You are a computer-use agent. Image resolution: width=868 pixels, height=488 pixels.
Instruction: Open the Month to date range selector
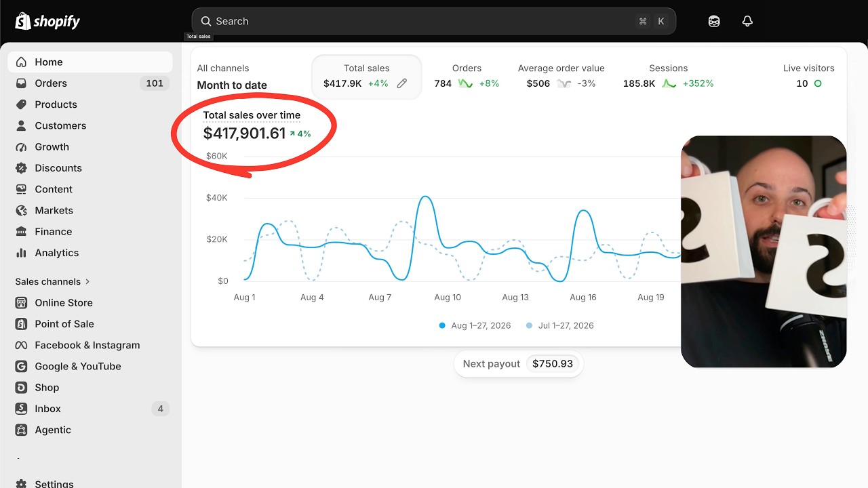click(232, 85)
